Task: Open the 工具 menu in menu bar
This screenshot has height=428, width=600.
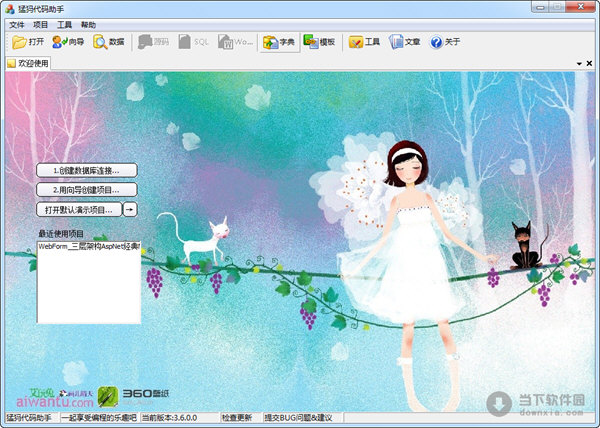Action: tap(64, 25)
